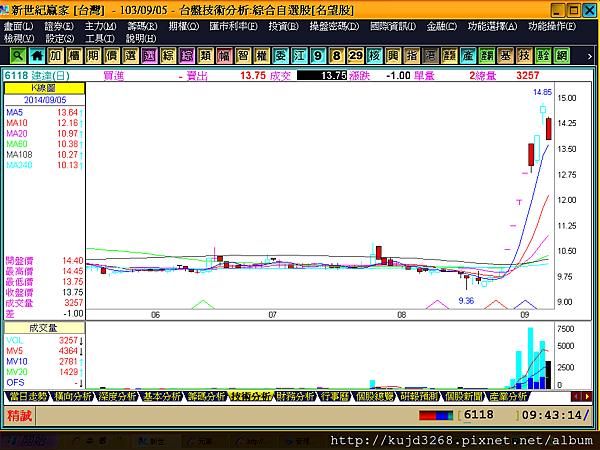Viewport: 600px width, 450px height.
Task: Switch to the 行事曆 tab
Action: click(x=335, y=396)
